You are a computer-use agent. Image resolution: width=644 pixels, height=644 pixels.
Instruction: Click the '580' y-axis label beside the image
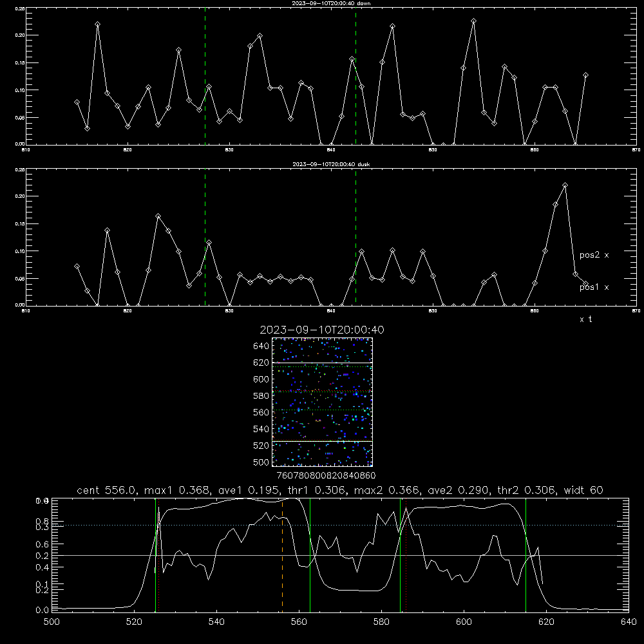click(x=261, y=395)
